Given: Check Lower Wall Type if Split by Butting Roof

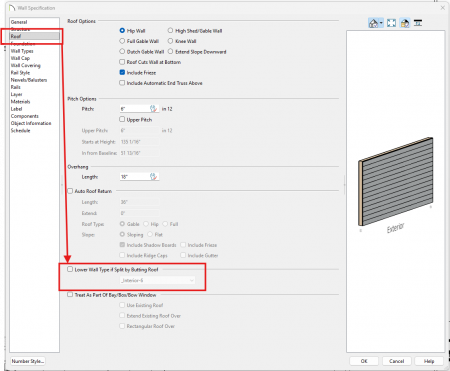Looking at the screenshot, I should coord(70,269).
